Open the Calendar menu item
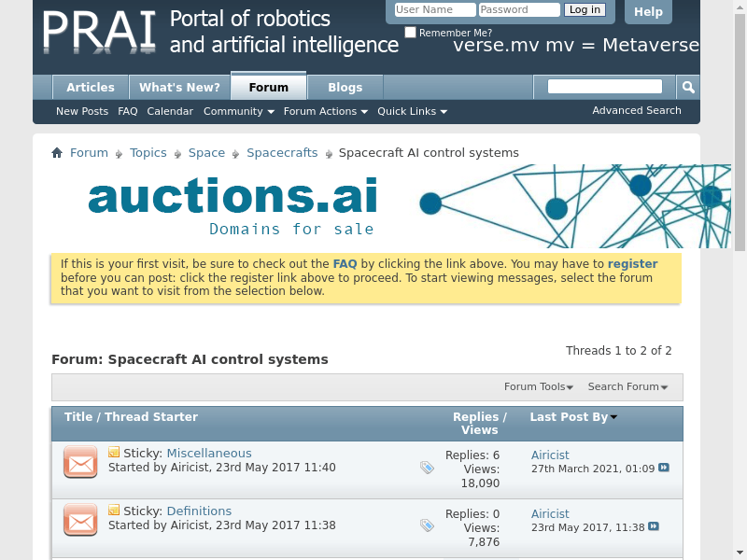This screenshot has height=560, width=747. (x=170, y=111)
